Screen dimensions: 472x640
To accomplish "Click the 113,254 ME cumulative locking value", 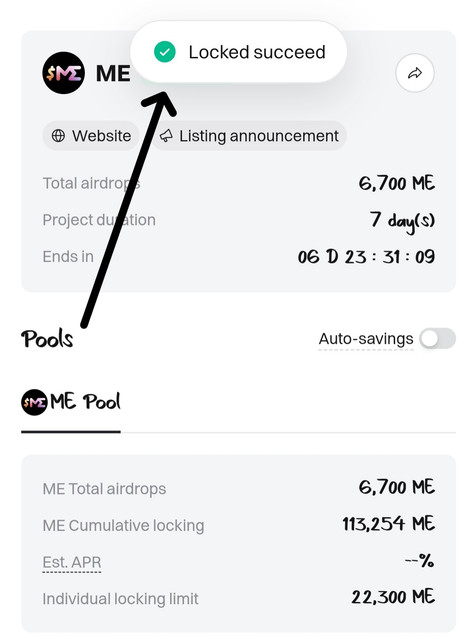I will [388, 524].
